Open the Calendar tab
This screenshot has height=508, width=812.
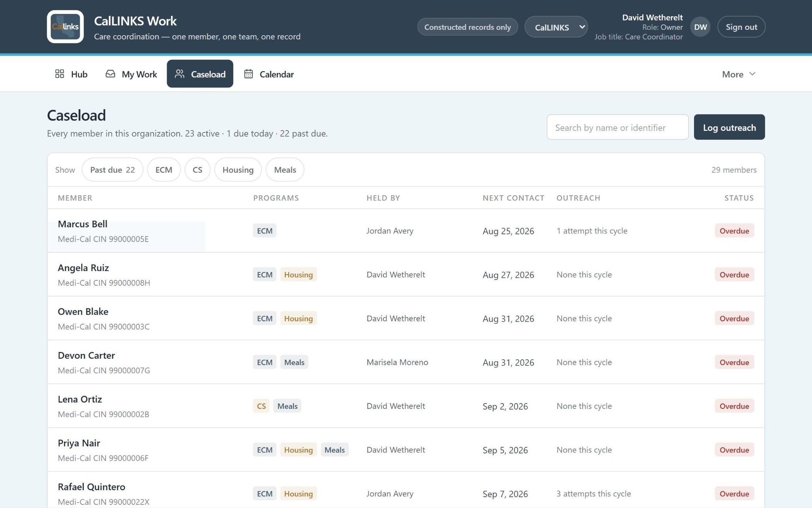click(x=269, y=74)
